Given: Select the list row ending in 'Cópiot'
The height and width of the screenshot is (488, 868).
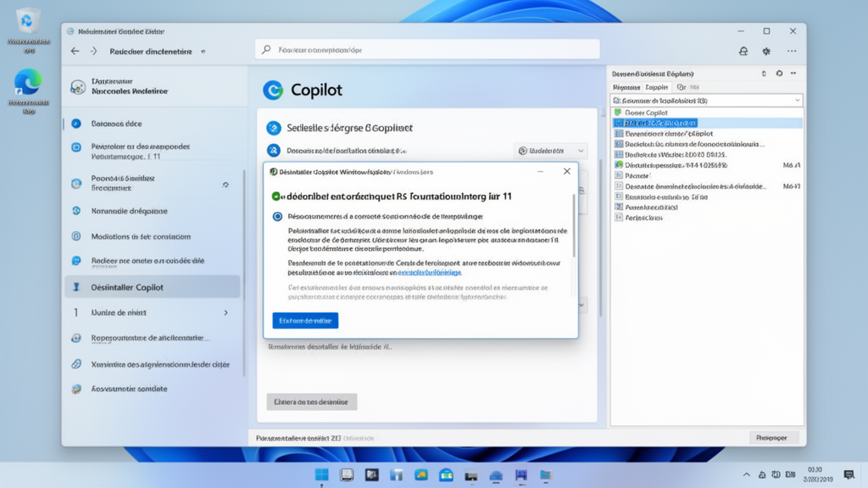Looking at the screenshot, I should [x=708, y=133].
